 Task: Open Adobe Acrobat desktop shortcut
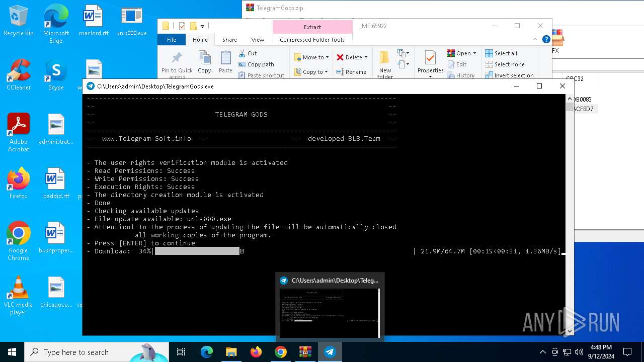19,132
